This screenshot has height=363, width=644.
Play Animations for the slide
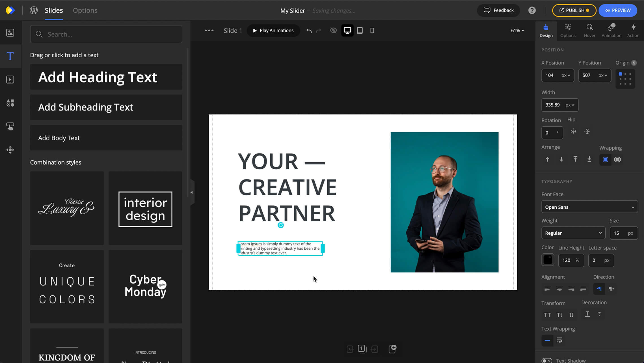click(273, 31)
